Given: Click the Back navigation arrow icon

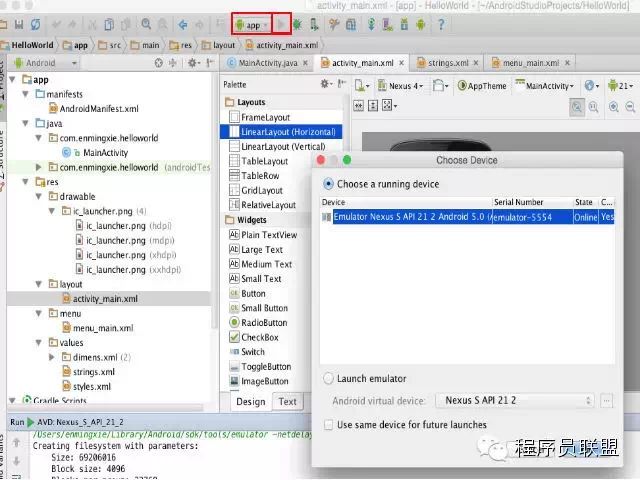Looking at the screenshot, I should click(183, 25).
